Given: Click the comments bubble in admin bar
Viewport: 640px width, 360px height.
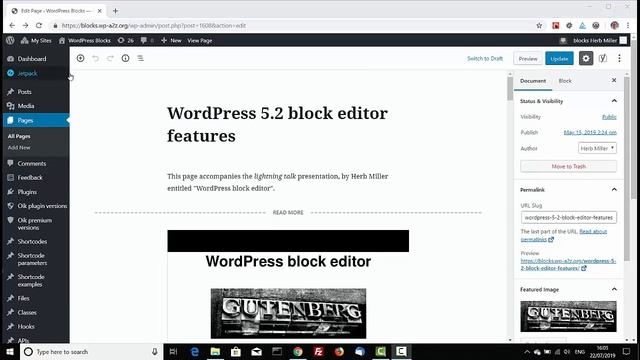Looking at the screenshot, I should (147, 40).
